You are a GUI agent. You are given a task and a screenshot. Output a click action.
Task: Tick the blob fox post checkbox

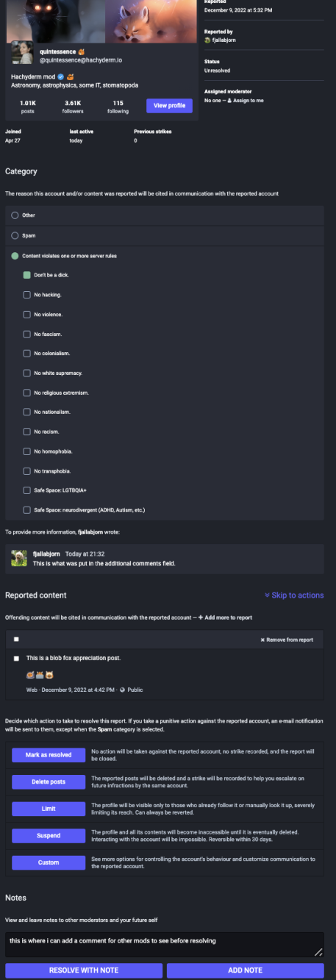[x=16, y=658]
